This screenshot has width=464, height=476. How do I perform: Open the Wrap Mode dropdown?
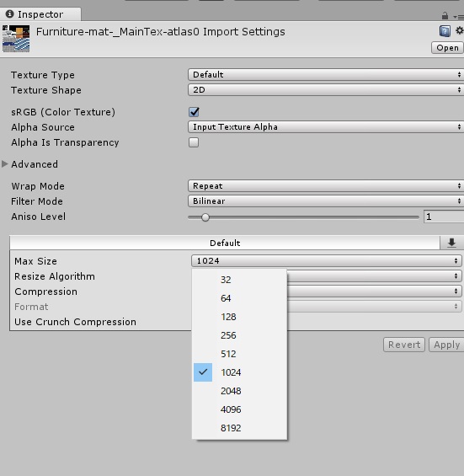coord(326,186)
